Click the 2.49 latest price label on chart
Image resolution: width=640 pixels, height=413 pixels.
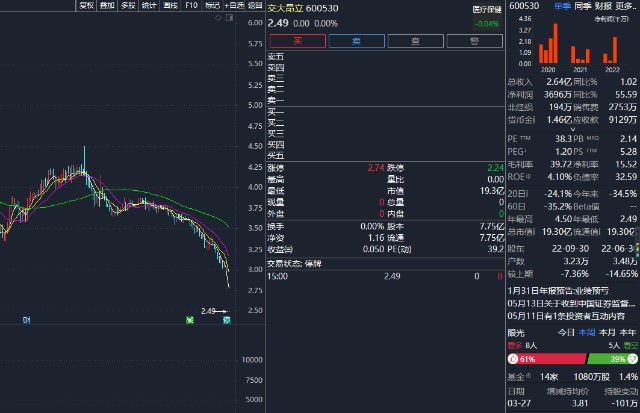pyautogui.click(x=208, y=311)
